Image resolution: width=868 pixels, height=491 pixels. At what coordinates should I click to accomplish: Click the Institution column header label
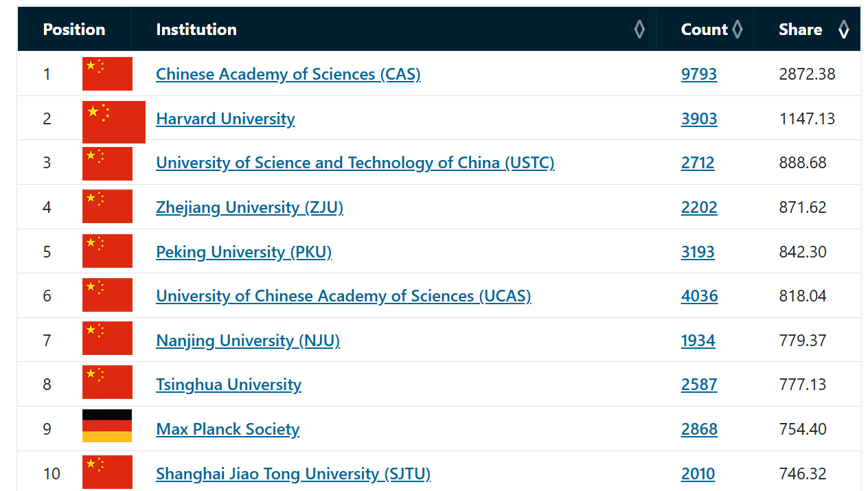pyautogui.click(x=196, y=30)
